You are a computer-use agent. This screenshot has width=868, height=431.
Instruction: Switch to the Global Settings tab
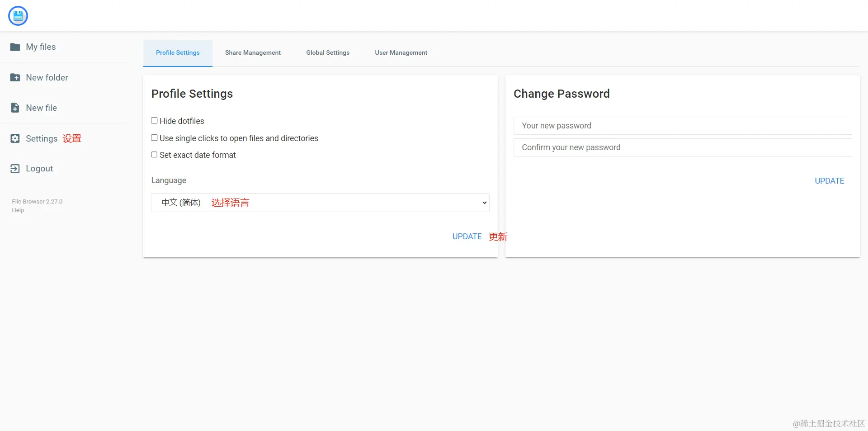(x=328, y=53)
